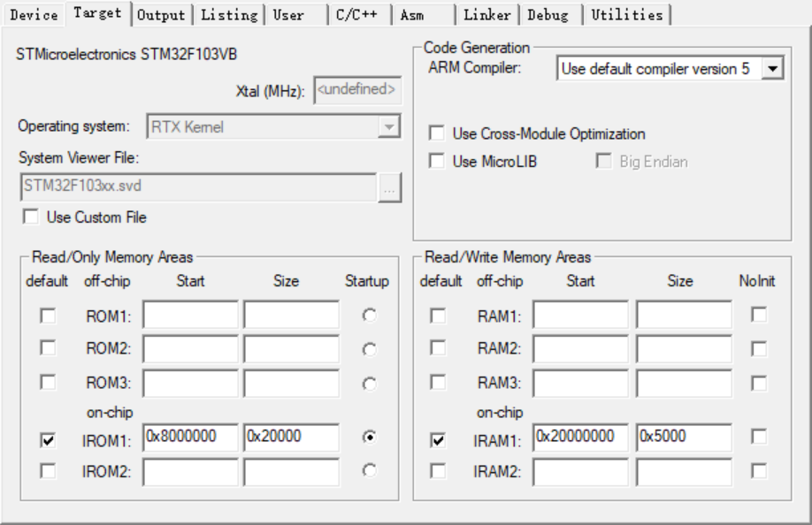Viewport: 812px width, 525px height.
Task: Click the RAM1 Size field
Action: tap(684, 315)
